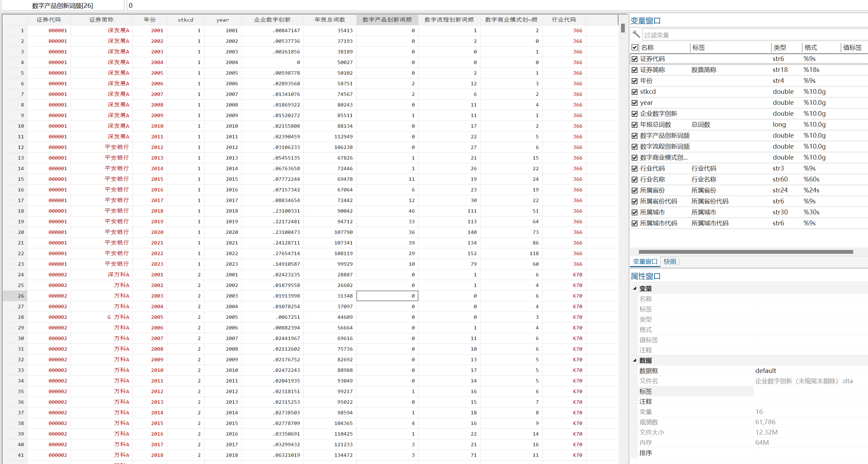Click the 年报总词数 column header

[330, 20]
